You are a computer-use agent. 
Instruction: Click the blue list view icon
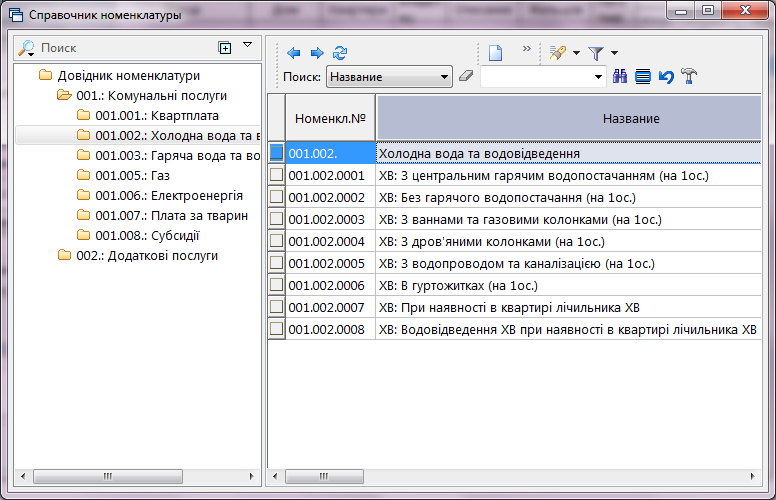pyautogui.click(x=643, y=77)
